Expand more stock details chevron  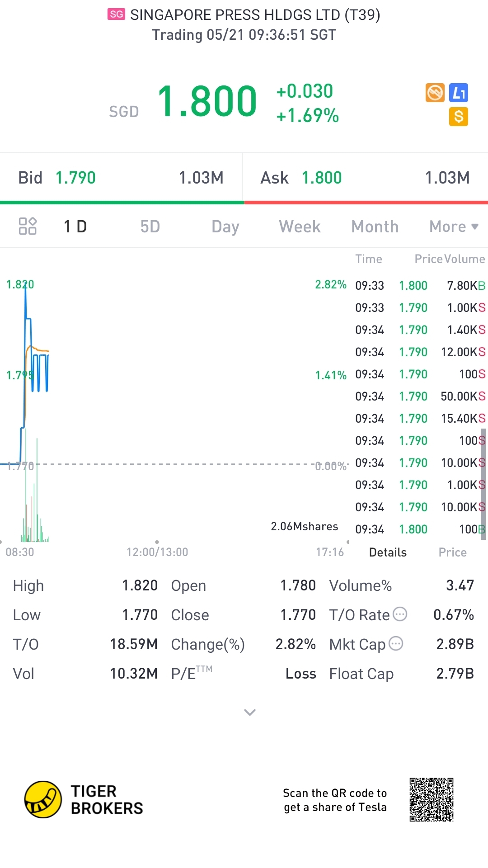(250, 712)
